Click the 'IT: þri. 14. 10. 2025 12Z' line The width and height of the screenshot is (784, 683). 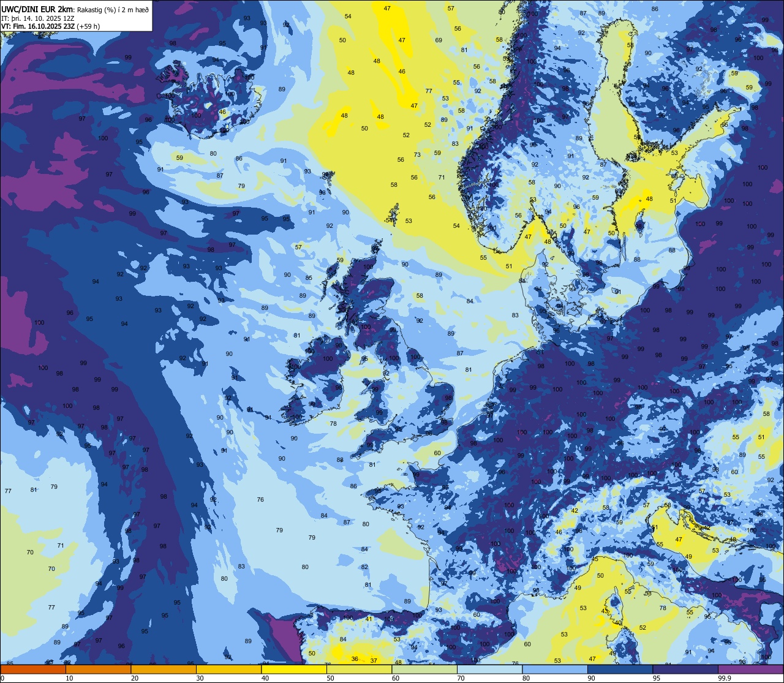tap(38, 18)
